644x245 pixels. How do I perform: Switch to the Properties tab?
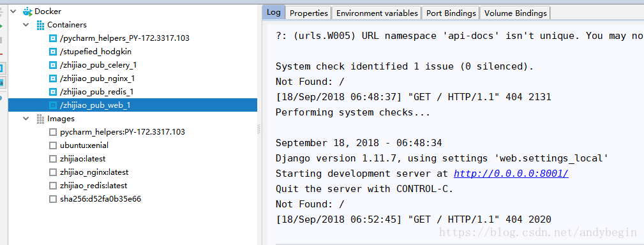309,13
